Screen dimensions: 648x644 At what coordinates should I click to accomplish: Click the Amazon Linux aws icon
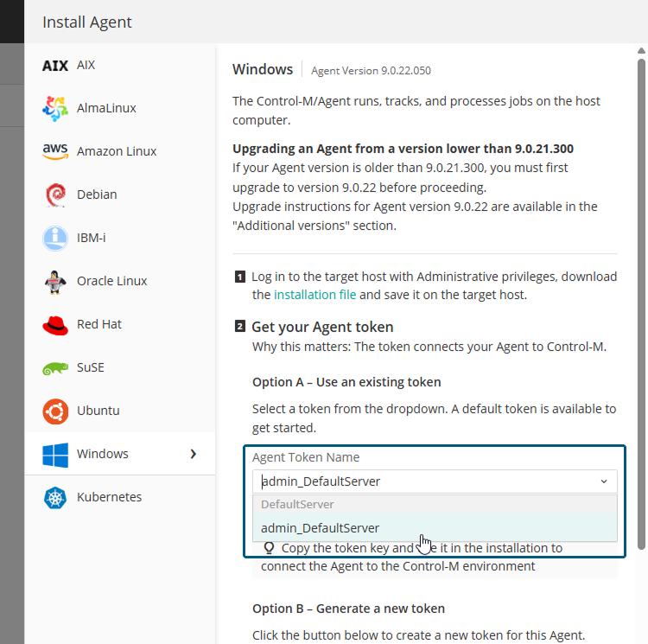55,151
